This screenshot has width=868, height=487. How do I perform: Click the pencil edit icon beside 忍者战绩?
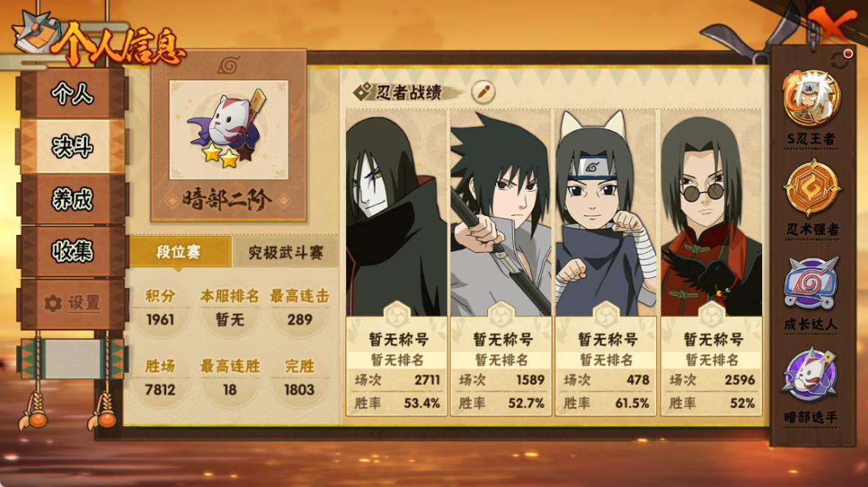(484, 91)
